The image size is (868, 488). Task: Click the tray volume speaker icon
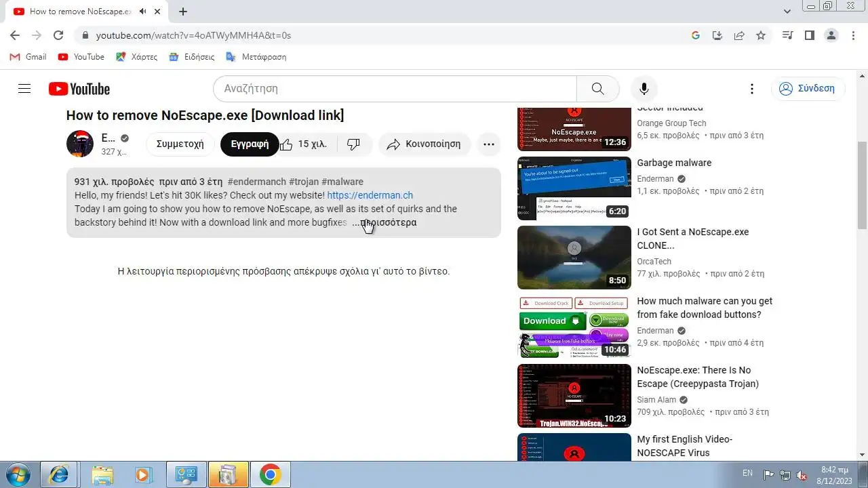click(801, 474)
